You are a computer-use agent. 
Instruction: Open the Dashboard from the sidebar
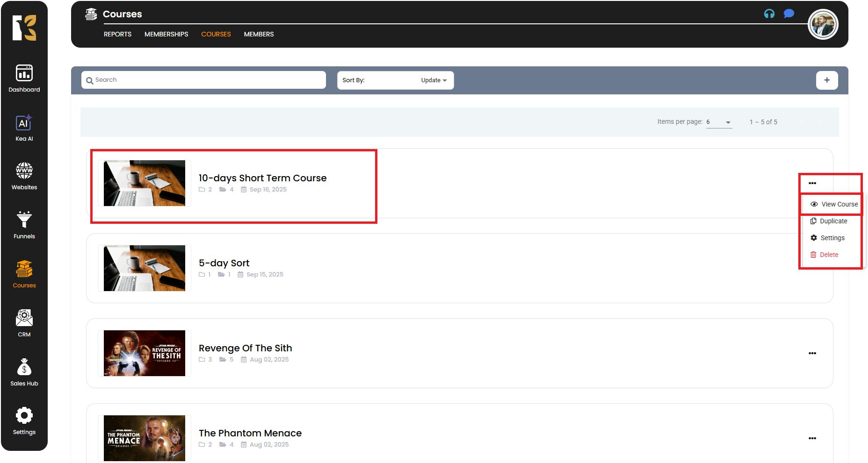pyautogui.click(x=24, y=78)
